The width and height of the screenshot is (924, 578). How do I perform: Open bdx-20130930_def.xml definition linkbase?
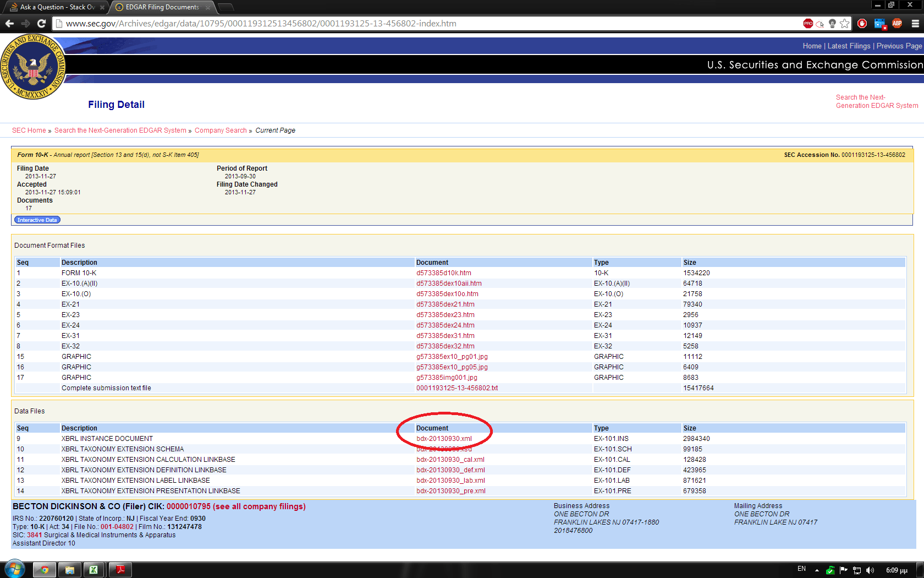point(450,470)
